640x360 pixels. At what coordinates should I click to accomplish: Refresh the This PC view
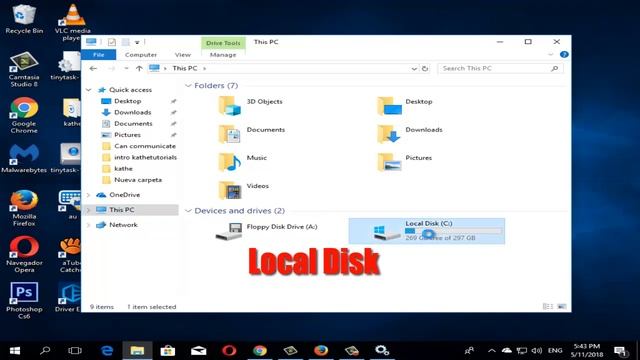click(x=425, y=69)
